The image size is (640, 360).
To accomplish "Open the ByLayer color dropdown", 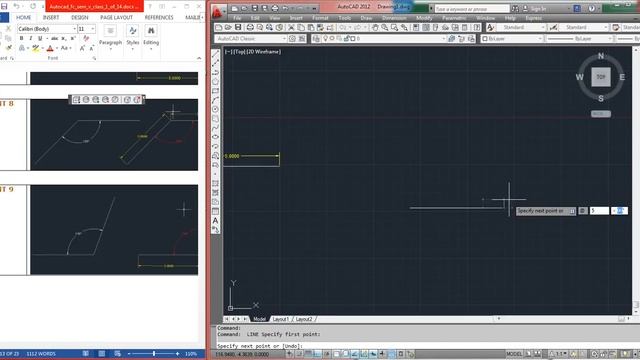I will point(540,39).
